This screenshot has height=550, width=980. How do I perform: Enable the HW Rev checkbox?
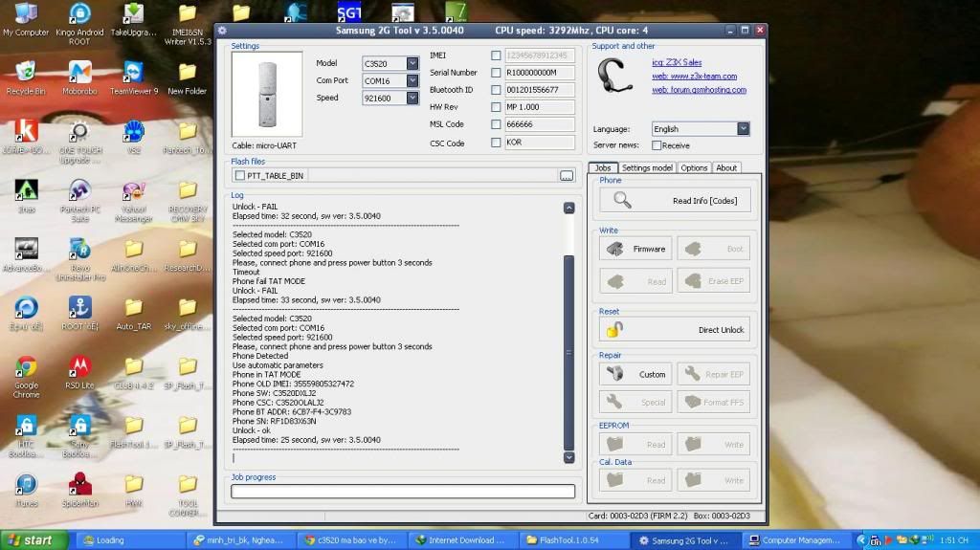click(496, 107)
